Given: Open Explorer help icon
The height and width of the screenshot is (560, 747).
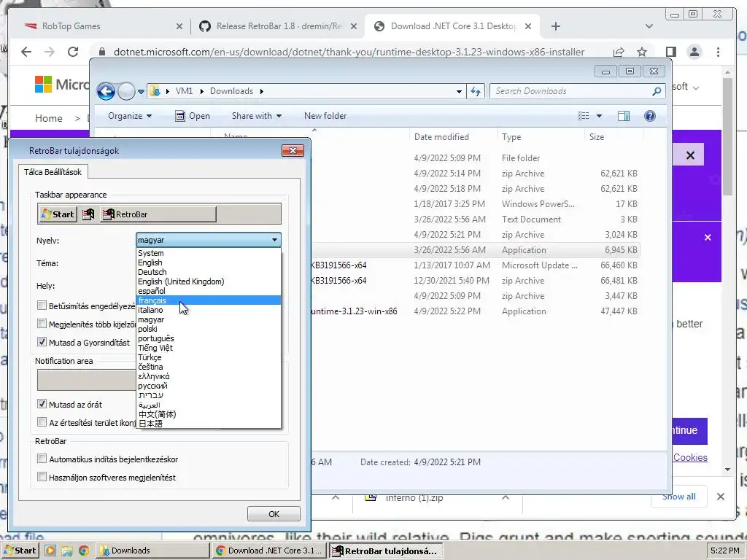Looking at the screenshot, I should 650,116.
